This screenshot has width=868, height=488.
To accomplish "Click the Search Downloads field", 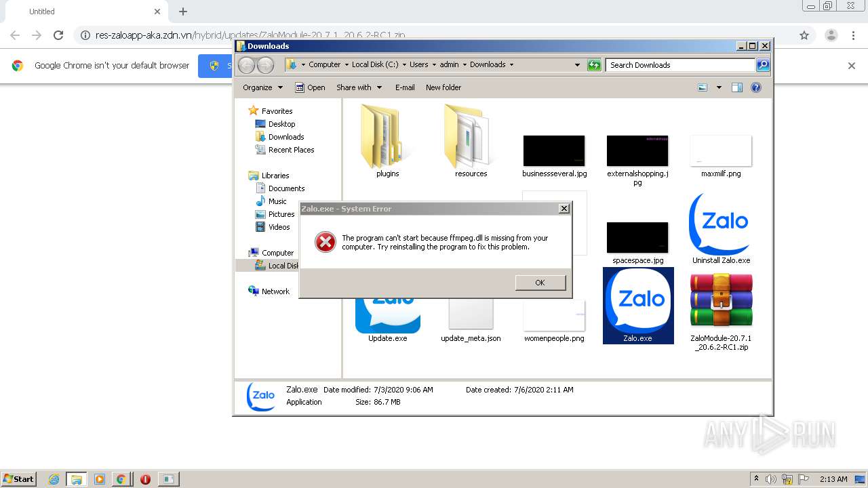I will [x=680, y=65].
